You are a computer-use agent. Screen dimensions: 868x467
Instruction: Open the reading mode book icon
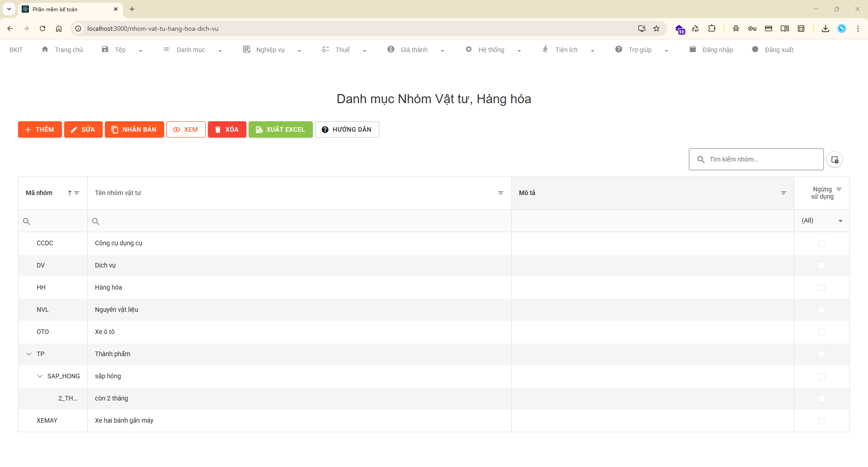(785, 29)
